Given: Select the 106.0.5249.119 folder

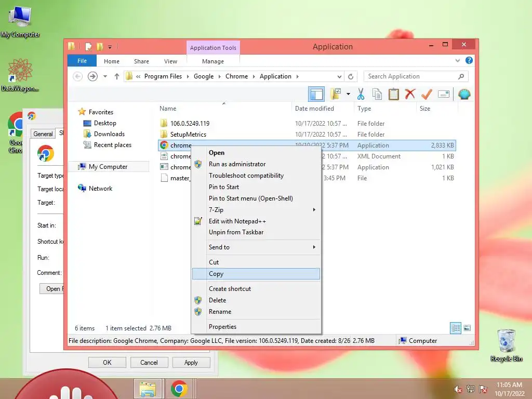Looking at the screenshot, I should (x=190, y=124).
